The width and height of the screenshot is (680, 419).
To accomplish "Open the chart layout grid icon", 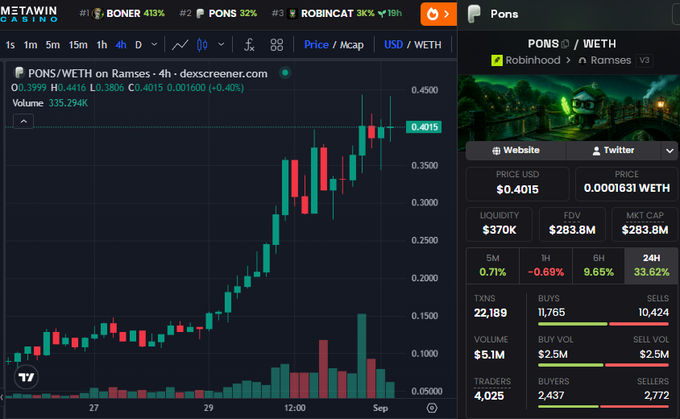I will pyautogui.click(x=277, y=45).
